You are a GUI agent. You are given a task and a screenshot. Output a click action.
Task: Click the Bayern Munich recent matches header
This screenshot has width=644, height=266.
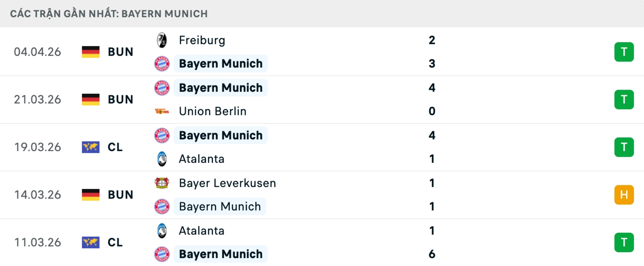[109, 14]
